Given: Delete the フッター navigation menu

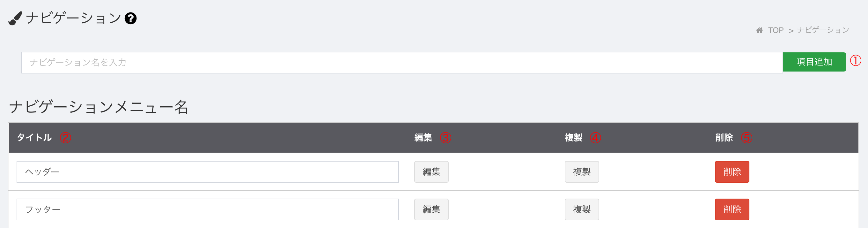Looking at the screenshot, I should 732,209.
